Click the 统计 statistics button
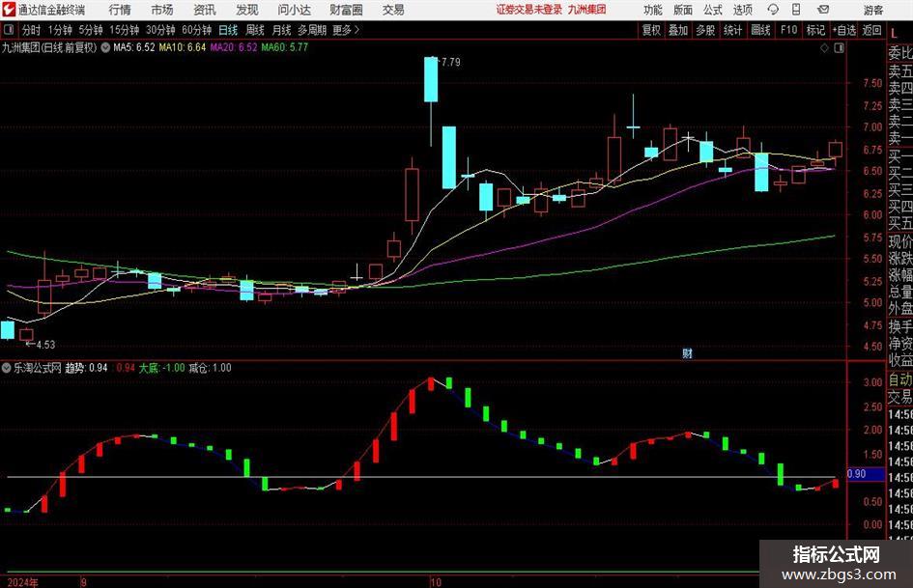Viewport: 913px width, 588px height. [x=732, y=30]
